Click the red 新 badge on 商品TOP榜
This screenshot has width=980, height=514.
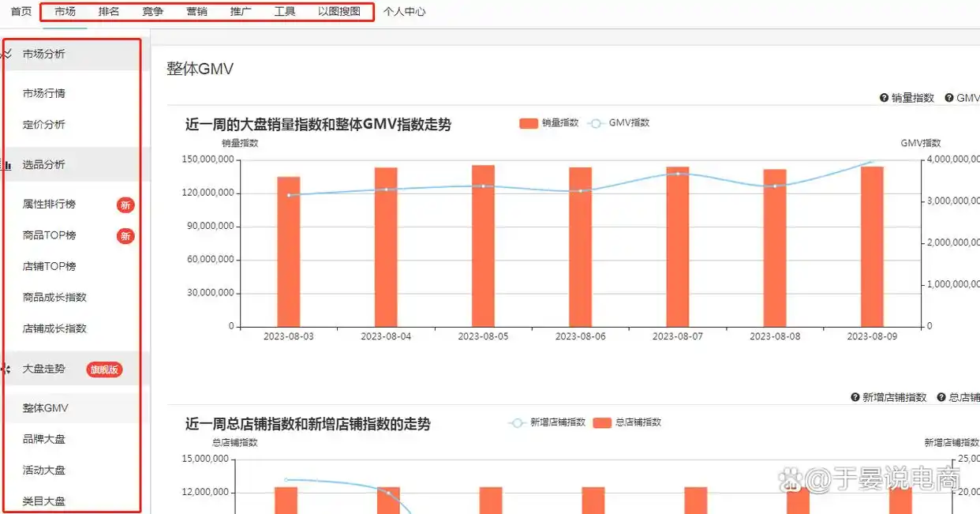pos(125,236)
